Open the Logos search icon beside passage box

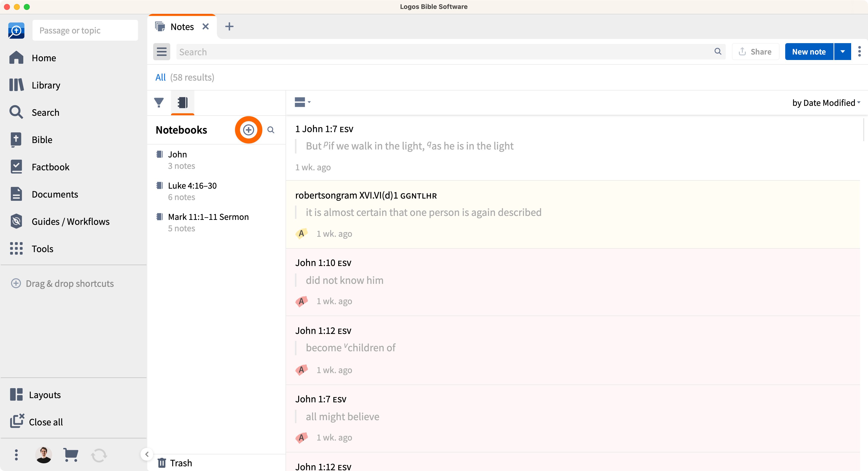[16, 30]
